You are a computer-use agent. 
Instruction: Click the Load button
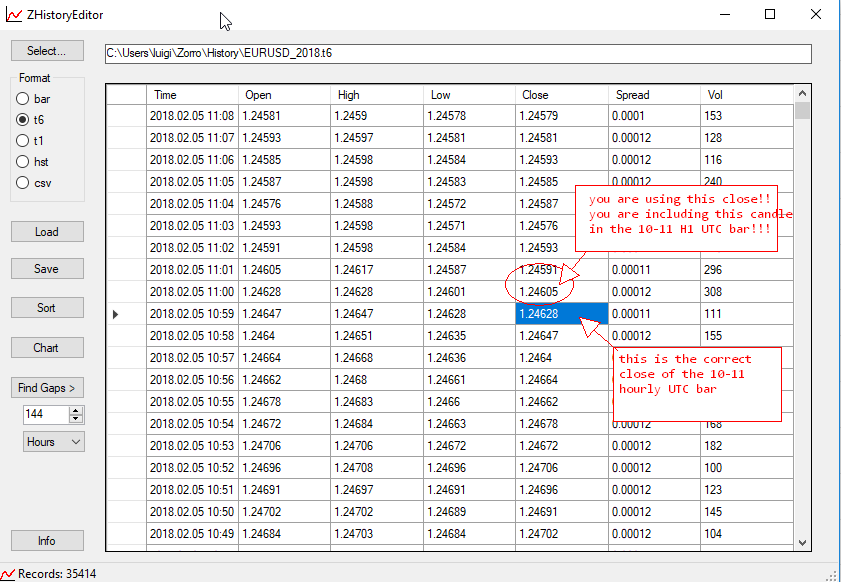point(47,232)
